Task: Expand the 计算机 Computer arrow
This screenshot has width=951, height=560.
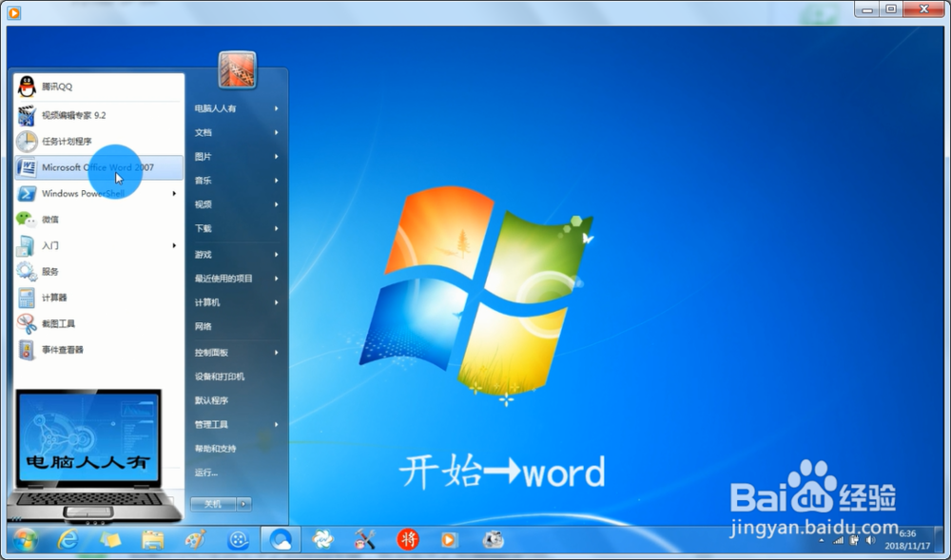Action: 276,302
